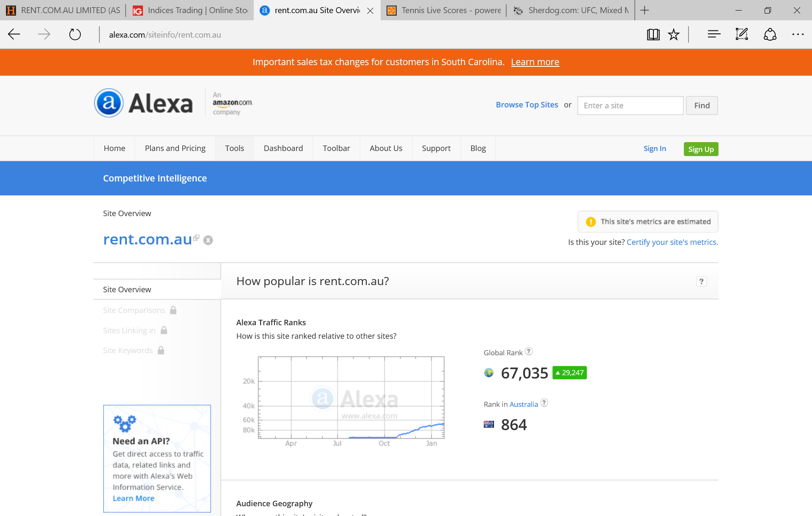Screen dimensions: 812x516
Task: Click the amazon.com company logo
Action: [232, 103]
